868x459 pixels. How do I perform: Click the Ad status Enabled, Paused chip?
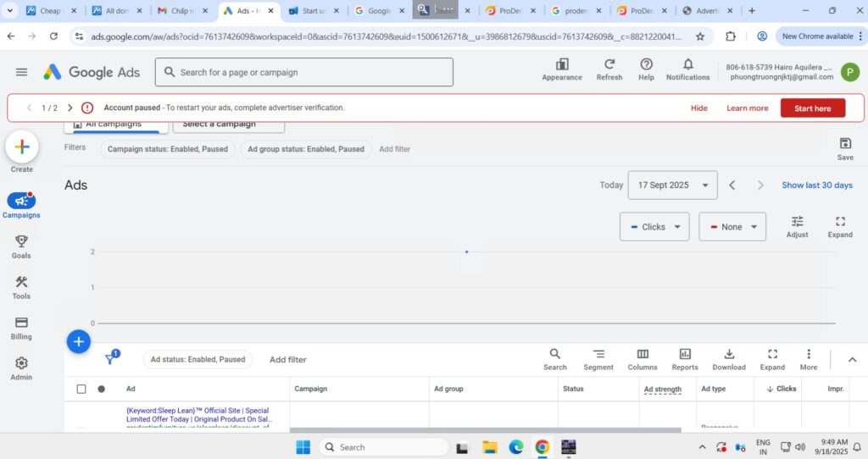click(198, 359)
